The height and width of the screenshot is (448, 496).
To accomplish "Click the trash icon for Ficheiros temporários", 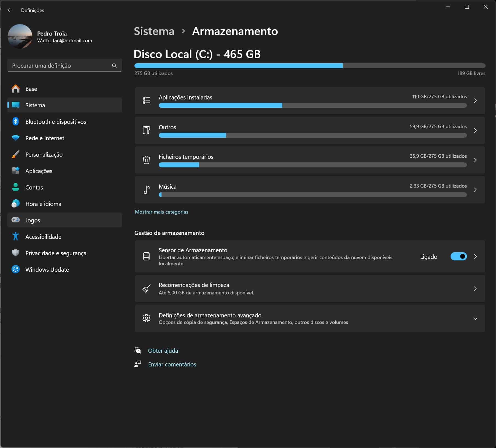I will pyautogui.click(x=146, y=160).
